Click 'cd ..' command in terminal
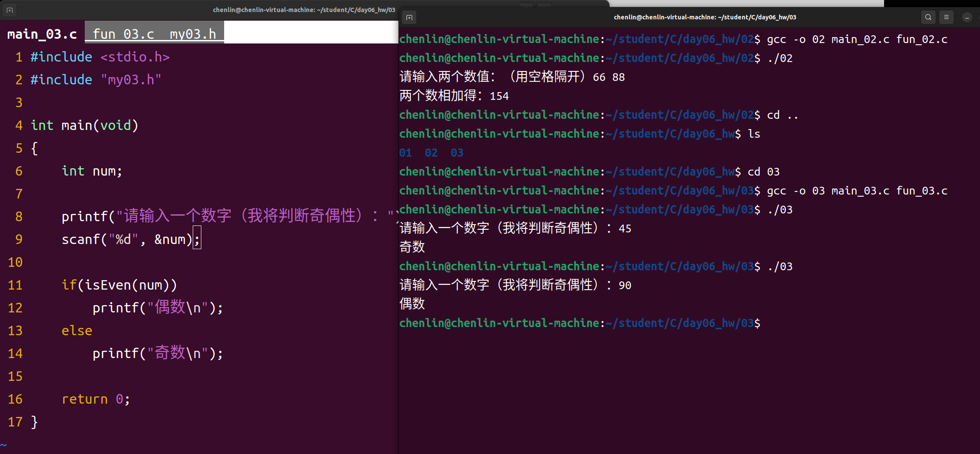 [783, 115]
